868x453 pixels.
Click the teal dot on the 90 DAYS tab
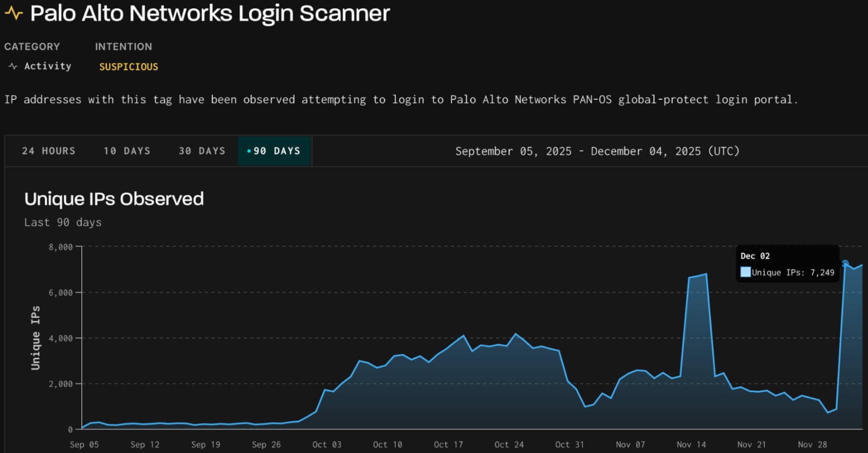(249, 151)
